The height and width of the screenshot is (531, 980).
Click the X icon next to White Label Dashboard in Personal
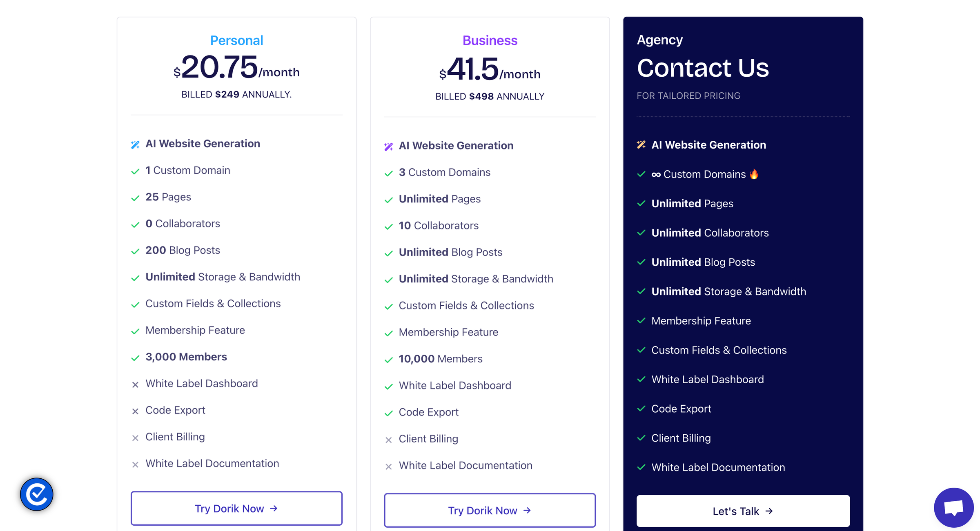click(x=135, y=384)
